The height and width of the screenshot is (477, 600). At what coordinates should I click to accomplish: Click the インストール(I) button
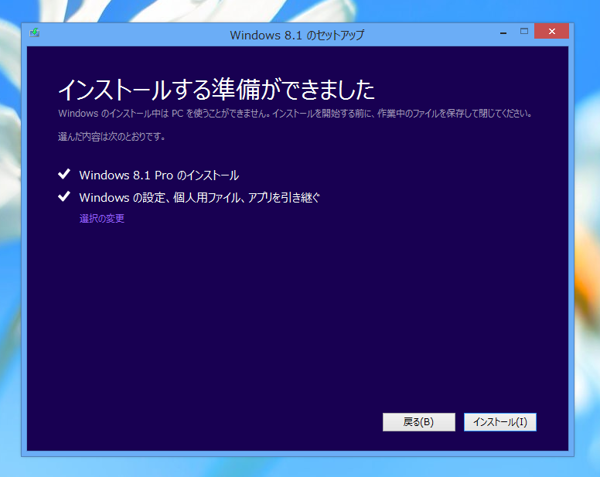tap(500, 422)
